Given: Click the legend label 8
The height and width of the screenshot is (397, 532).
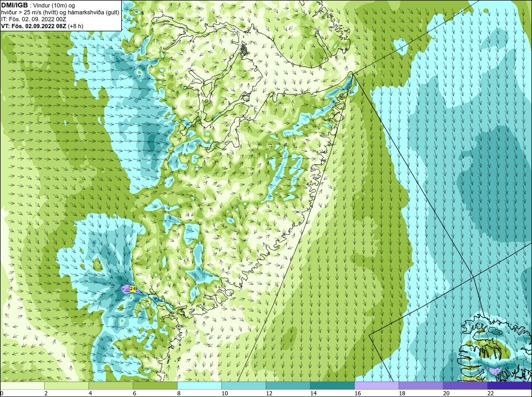Looking at the screenshot, I should tap(179, 393).
